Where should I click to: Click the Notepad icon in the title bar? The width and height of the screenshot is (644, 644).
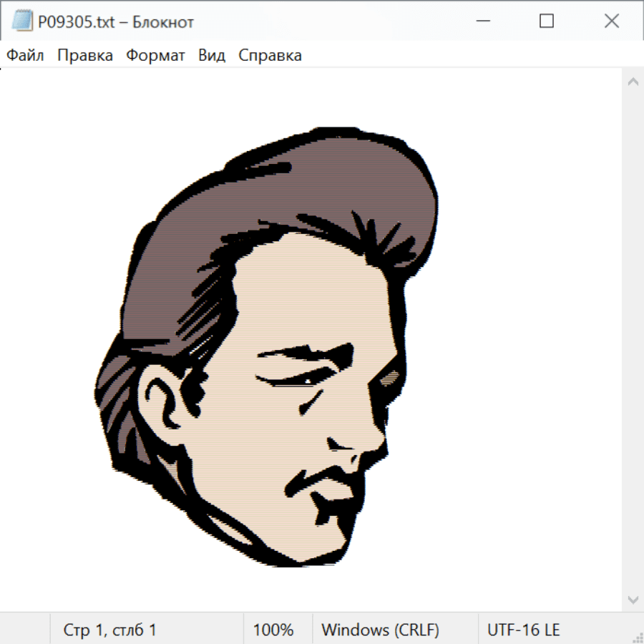click(x=22, y=21)
